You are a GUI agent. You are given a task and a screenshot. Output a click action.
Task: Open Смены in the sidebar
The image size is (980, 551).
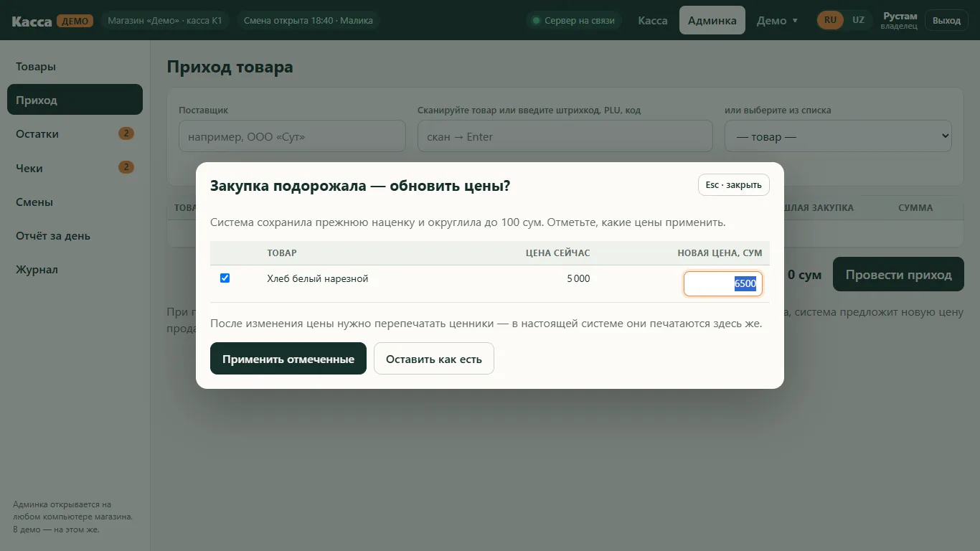tap(75, 202)
